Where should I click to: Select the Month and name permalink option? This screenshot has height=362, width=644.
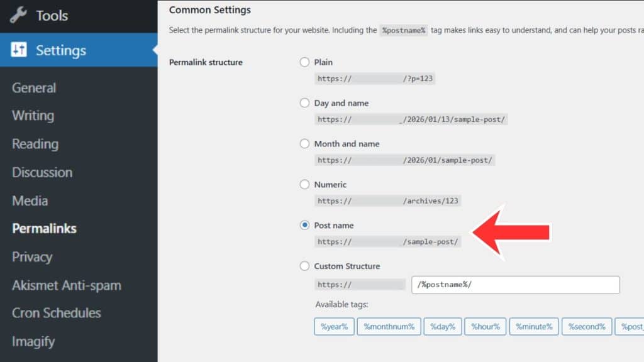tap(304, 143)
